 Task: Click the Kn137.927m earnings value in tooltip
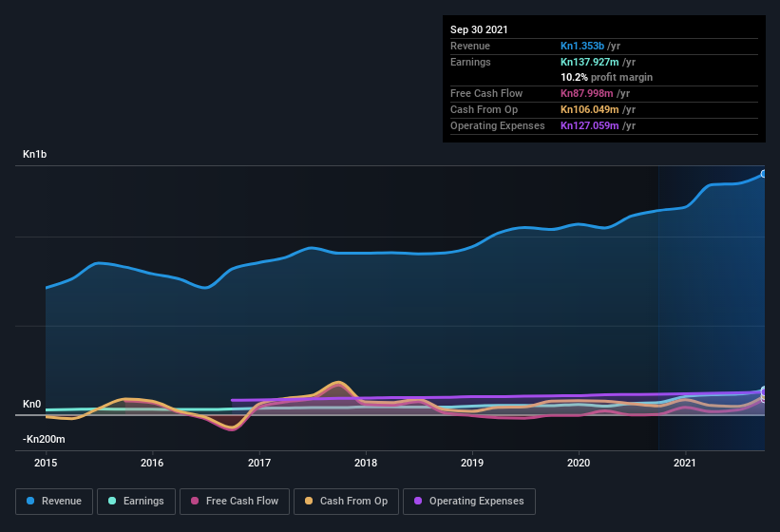[x=589, y=62]
